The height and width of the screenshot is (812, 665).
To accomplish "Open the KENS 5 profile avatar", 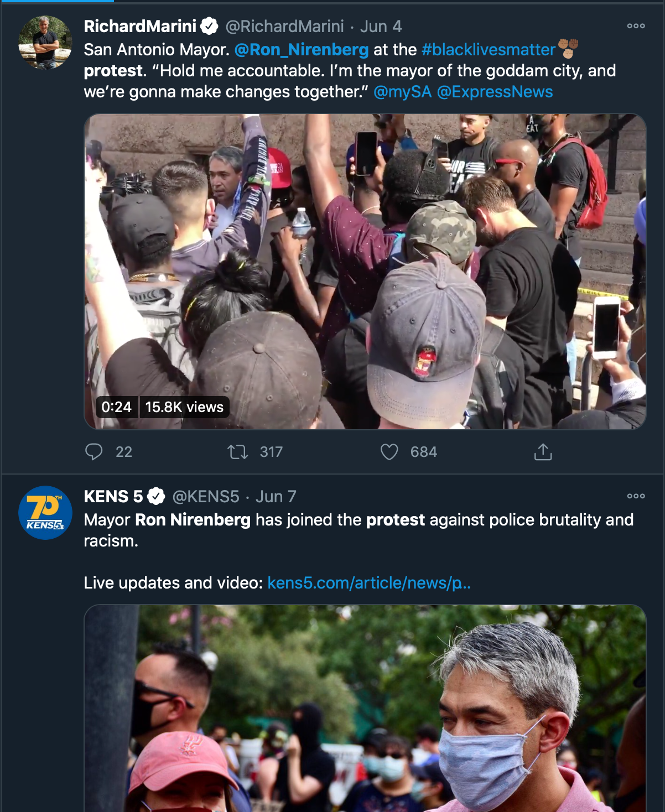I will point(45,513).
